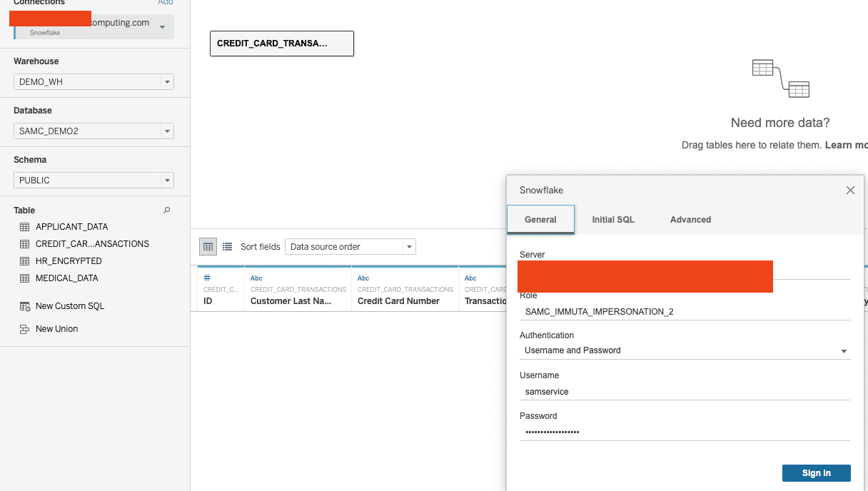Click the MEDICAL_DATA table icon
The height and width of the screenshot is (491, 868).
tap(24, 278)
